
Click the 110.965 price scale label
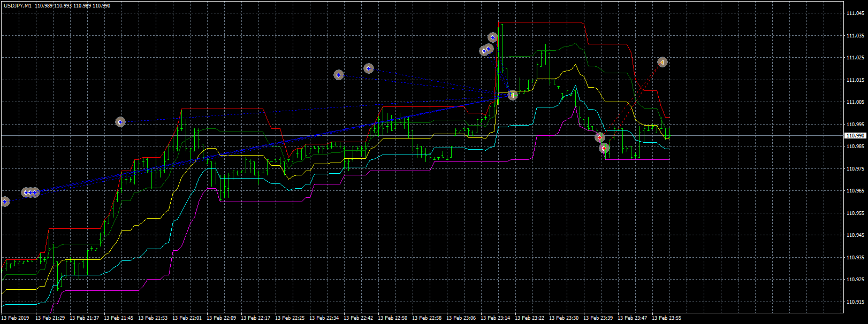click(855, 191)
